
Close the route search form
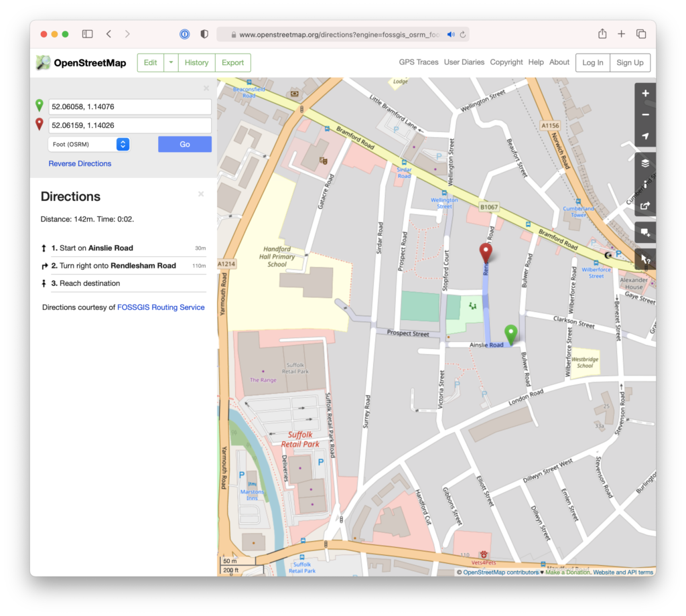(206, 88)
